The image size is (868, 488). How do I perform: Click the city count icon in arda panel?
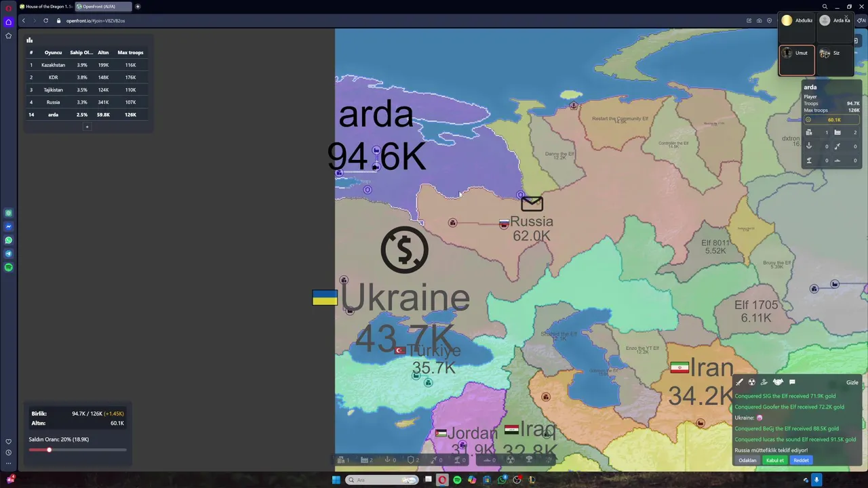click(x=809, y=132)
